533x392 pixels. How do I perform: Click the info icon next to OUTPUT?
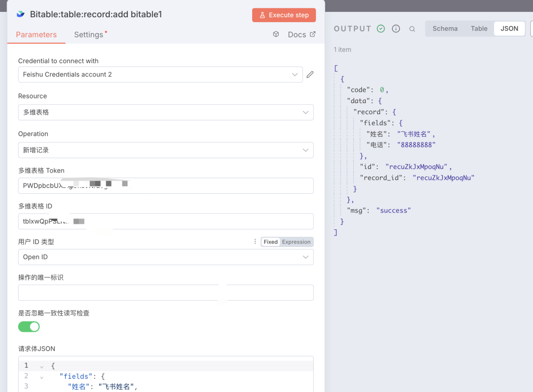point(396,29)
